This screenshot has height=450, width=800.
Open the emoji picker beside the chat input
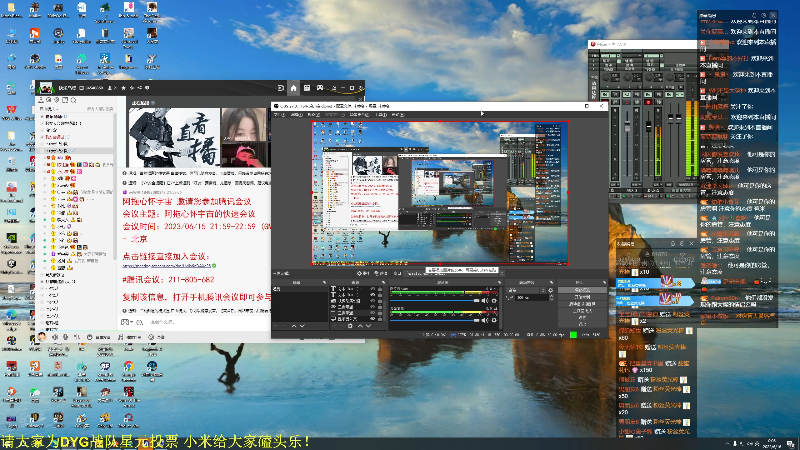coord(140,322)
